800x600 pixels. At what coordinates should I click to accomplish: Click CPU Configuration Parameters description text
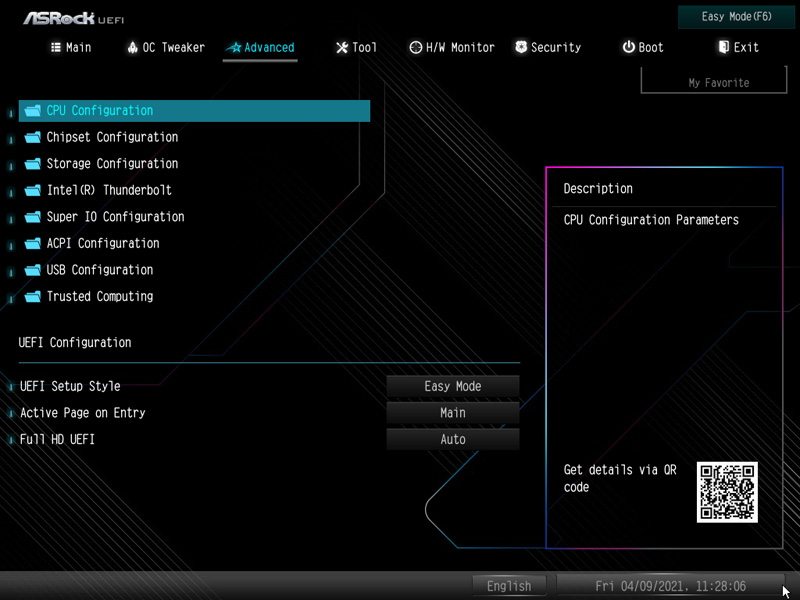651,220
